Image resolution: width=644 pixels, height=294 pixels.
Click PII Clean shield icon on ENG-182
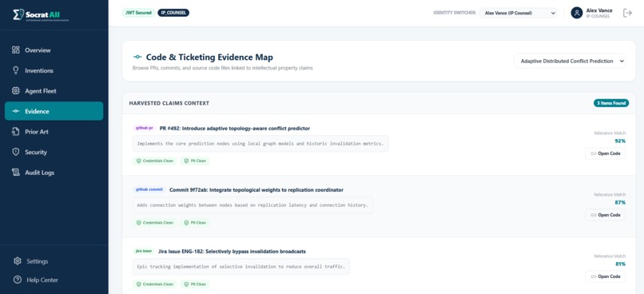click(186, 284)
